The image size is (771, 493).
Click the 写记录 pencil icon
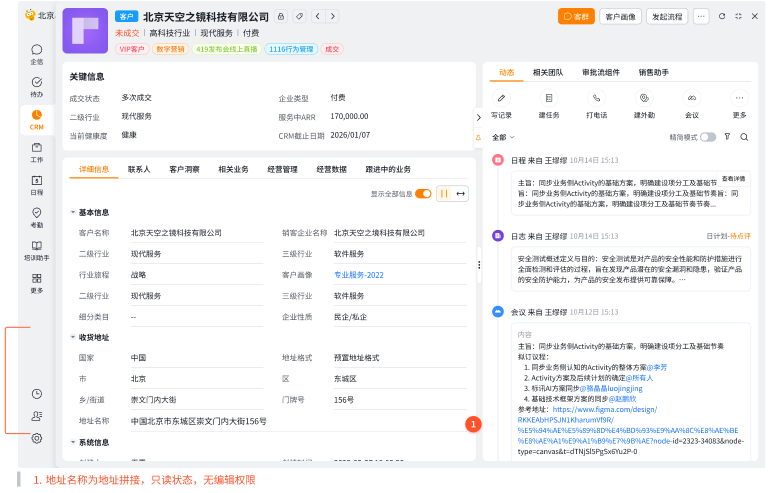pos(501,98)
